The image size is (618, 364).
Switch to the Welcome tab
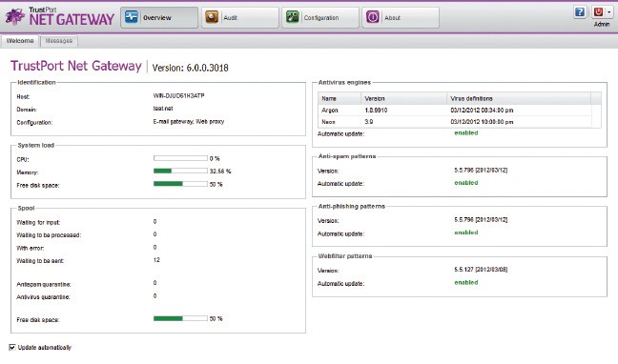20,41
